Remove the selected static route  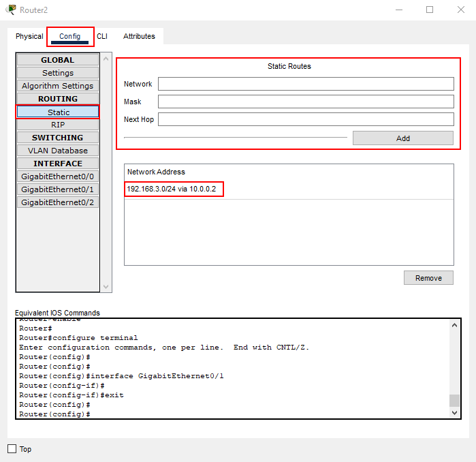tap(428, 278)
